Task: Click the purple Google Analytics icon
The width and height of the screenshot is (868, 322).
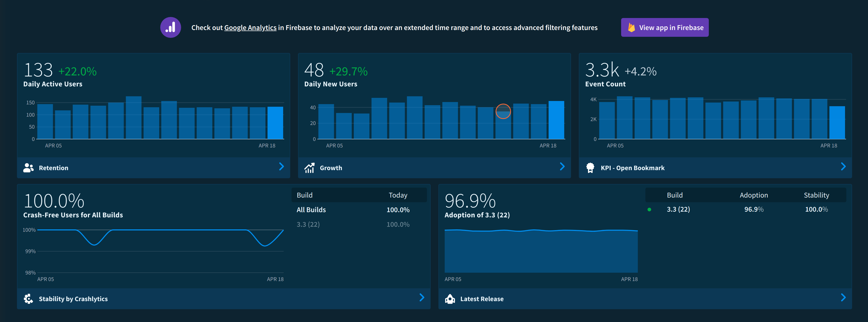Action: (x=170, y=27)
